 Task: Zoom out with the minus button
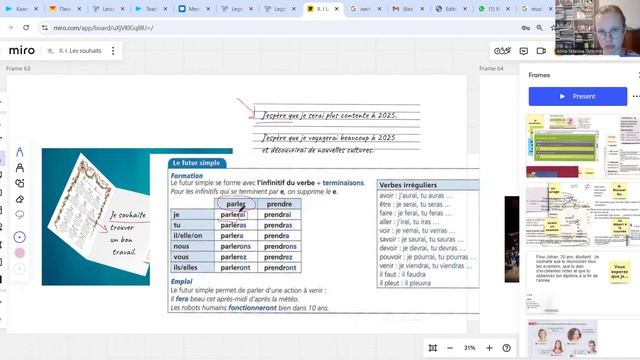(450, 348)
